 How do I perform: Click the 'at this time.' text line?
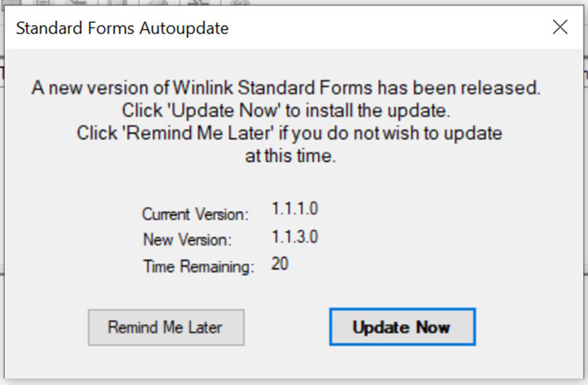(x=289, y=156)
